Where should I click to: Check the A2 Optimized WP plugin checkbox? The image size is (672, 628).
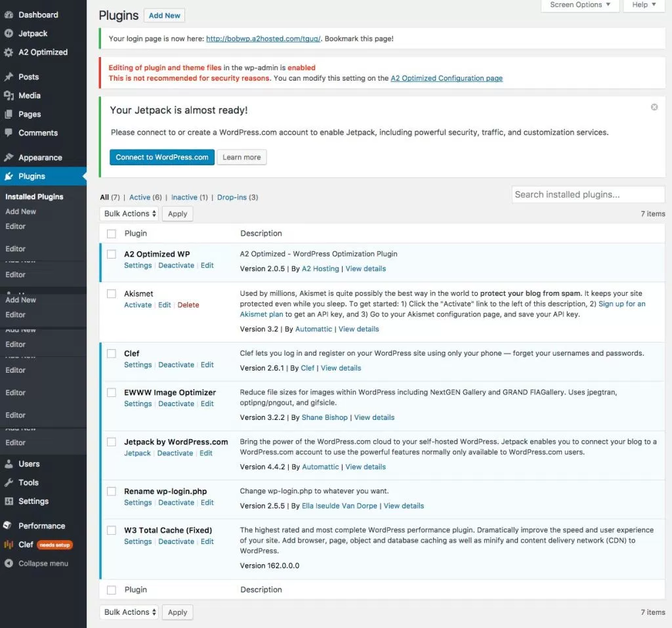(112, 254)
